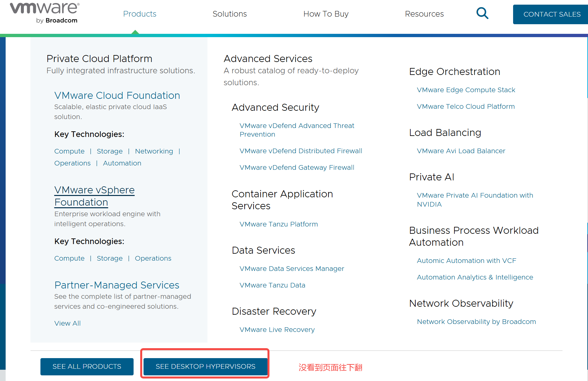Open the Solutions menu
The height and width of the screenshot is (381, 588).
(230, 14)
